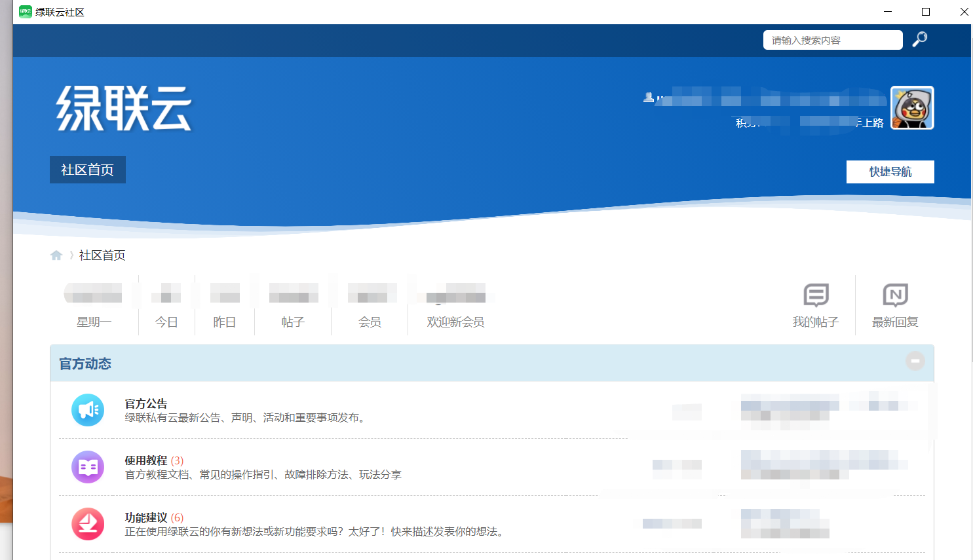The width and height of the screenshot is (973, 560).
Task: Click the 绿联云 logo
Action: tap(124, 108)
